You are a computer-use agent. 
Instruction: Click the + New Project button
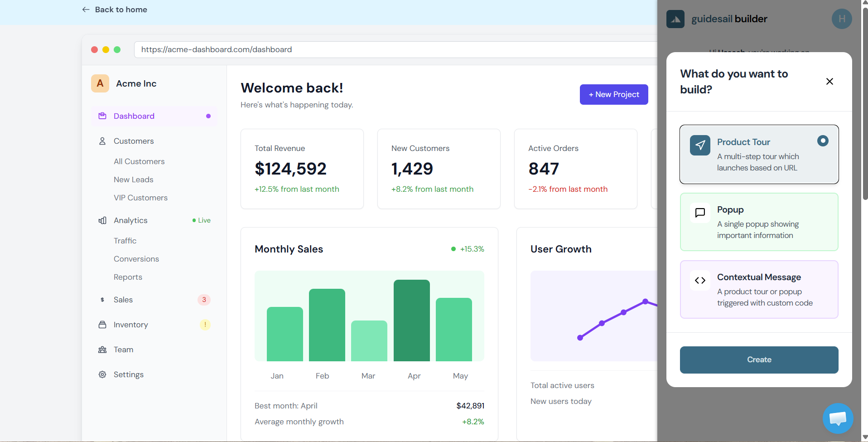click(613, 94)
